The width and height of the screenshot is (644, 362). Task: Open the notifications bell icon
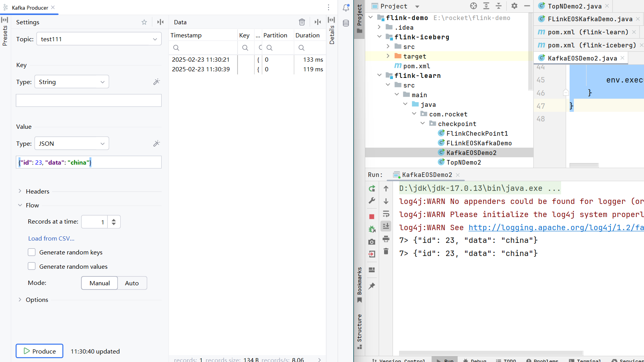[346, 7]
